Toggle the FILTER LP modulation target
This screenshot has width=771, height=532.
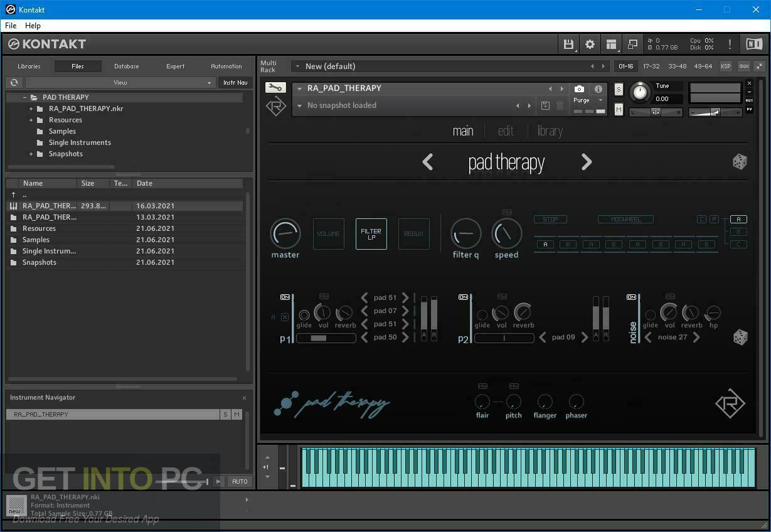[371, 233]
